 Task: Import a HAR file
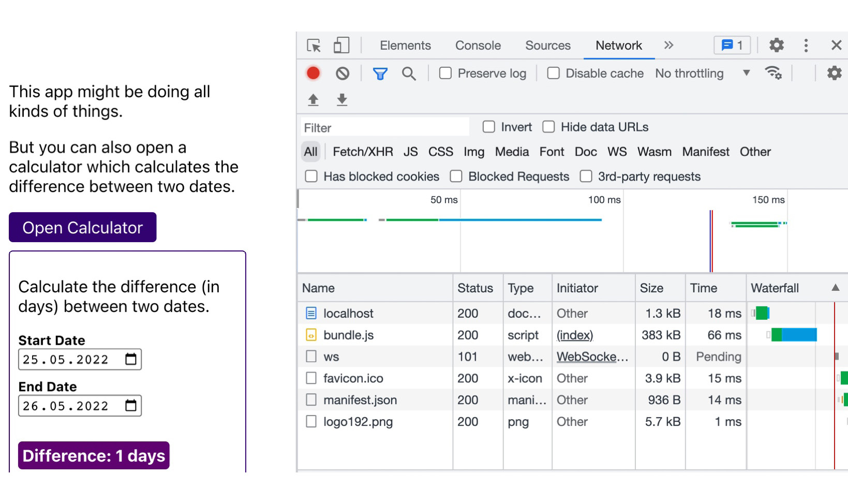(314, 99)
